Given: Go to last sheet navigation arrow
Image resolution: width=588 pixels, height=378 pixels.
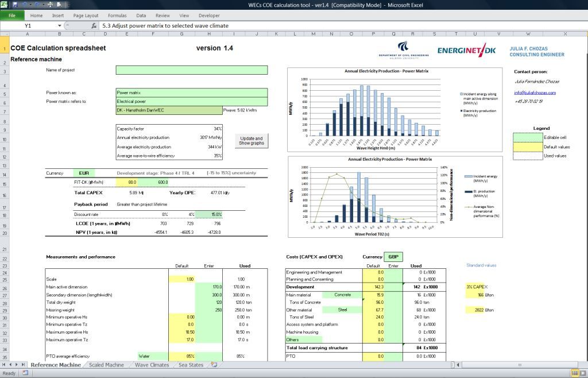Looking at the screenshot, I should [x=23, y=364].
